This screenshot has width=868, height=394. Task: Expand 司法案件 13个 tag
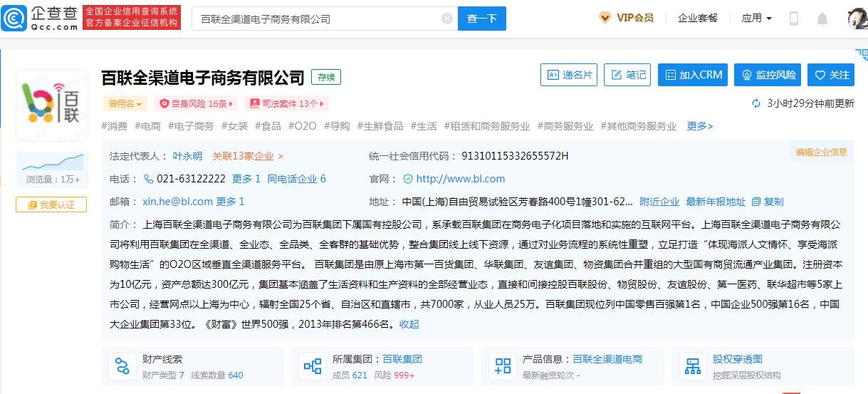click(286, 103)
